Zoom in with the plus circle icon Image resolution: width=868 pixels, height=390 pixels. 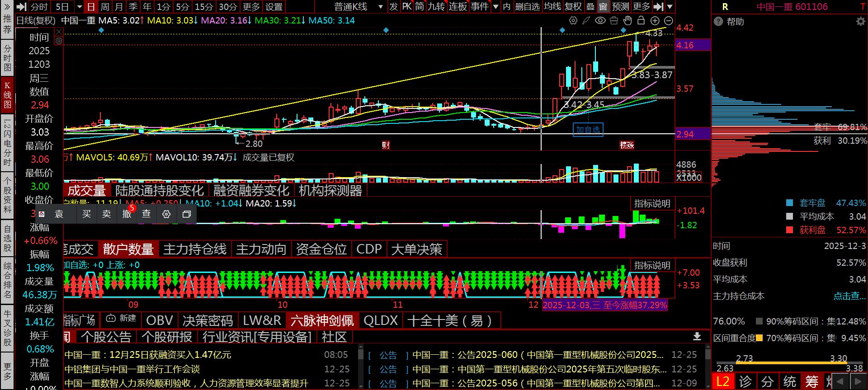coord(655,21)
